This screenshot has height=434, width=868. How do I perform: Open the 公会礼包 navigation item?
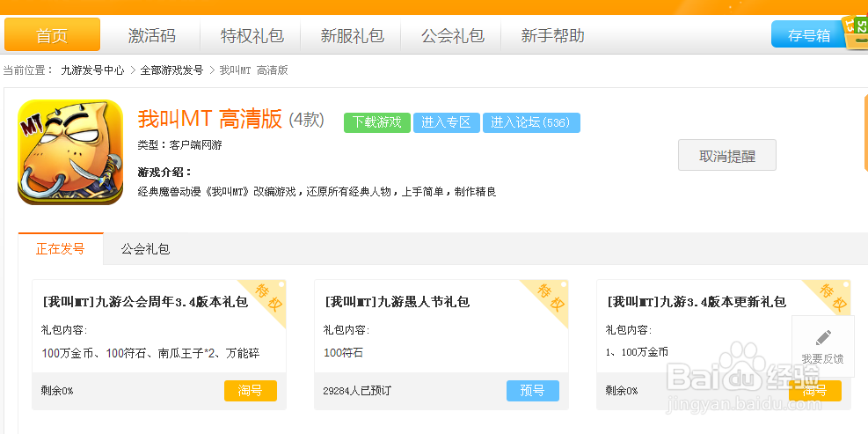click(452, 35)
